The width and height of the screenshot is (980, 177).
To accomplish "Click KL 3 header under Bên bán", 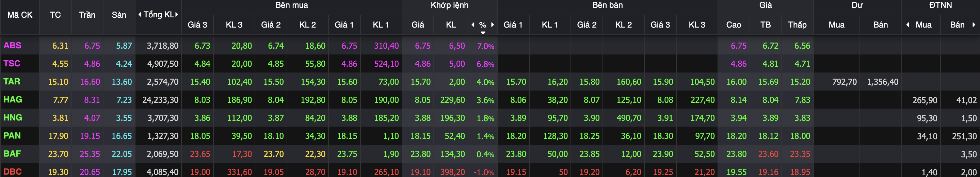I will (x=697, y=25).
